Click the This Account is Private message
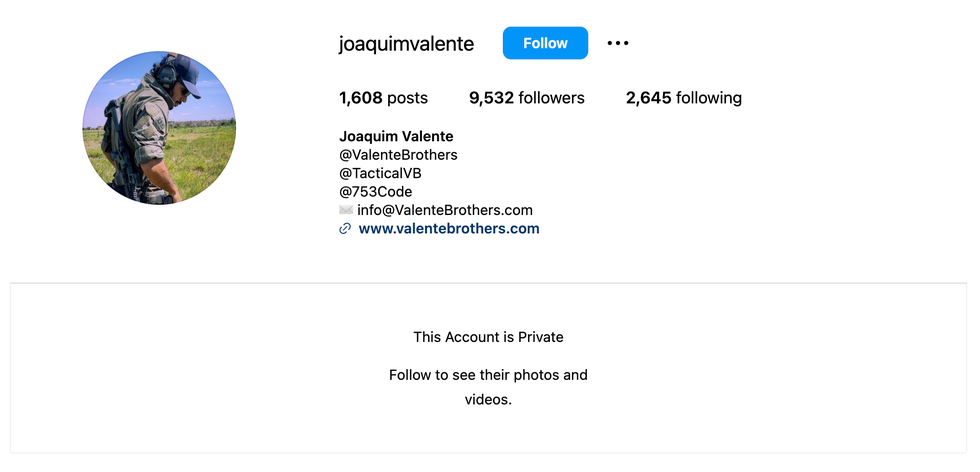This screenshot has width=980, height=472. (x=488, y=337)
